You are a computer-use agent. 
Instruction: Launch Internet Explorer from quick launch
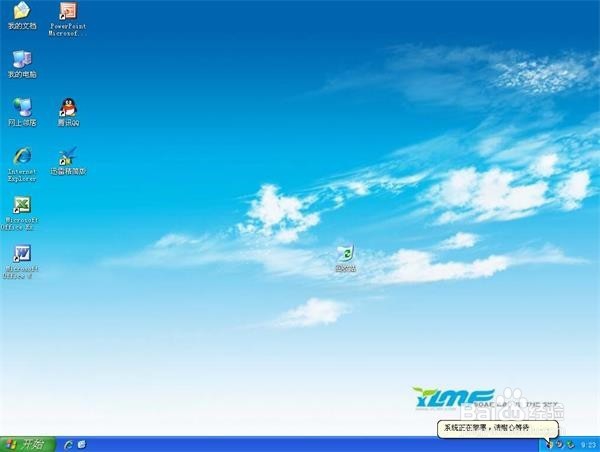[68, 445]
